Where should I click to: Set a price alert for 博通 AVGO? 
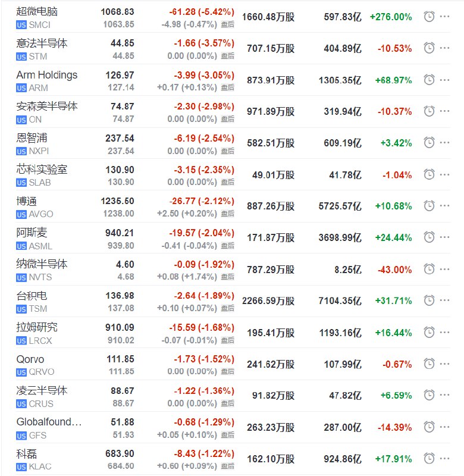click(429, 206)
